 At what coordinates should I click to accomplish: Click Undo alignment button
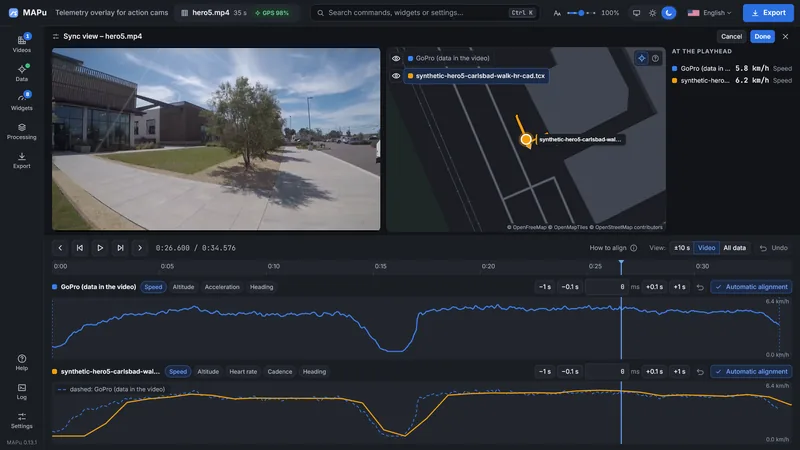(773, 248)
